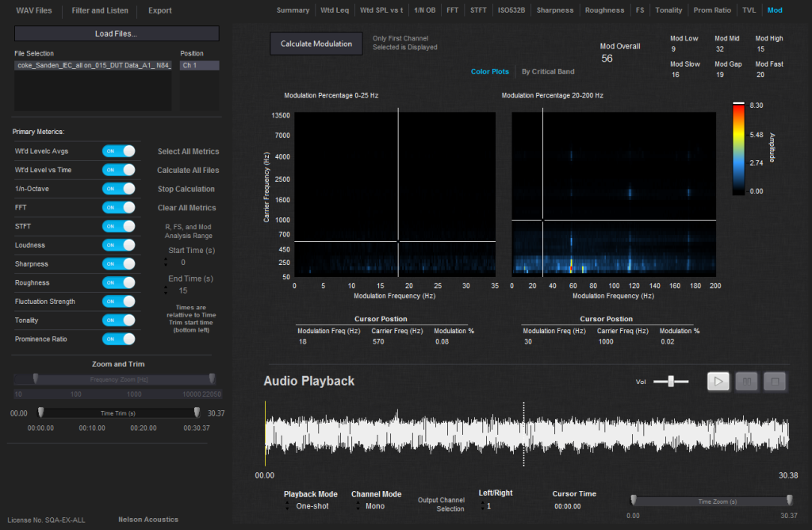Disable the Prominence Ratio toggle
The image size is (812, 530).
pyautogui.click(x=120, y=338)
